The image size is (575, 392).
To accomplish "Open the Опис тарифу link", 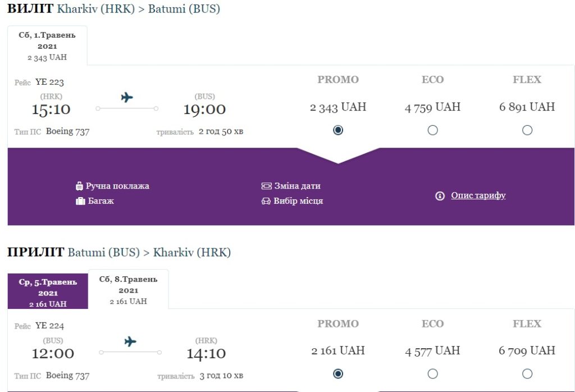I will [478, 195].
